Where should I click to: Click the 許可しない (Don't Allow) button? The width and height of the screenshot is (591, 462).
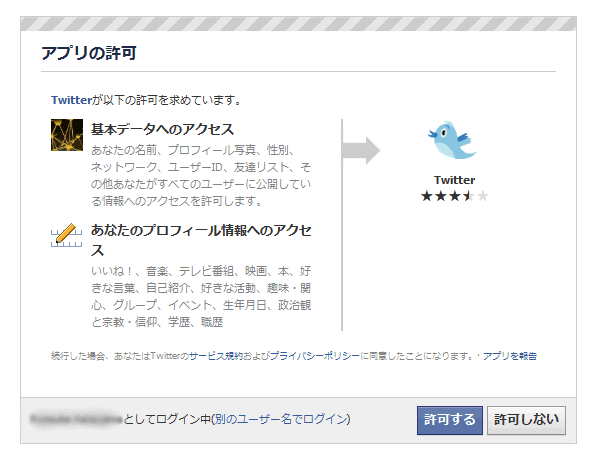tap(526, 420)
